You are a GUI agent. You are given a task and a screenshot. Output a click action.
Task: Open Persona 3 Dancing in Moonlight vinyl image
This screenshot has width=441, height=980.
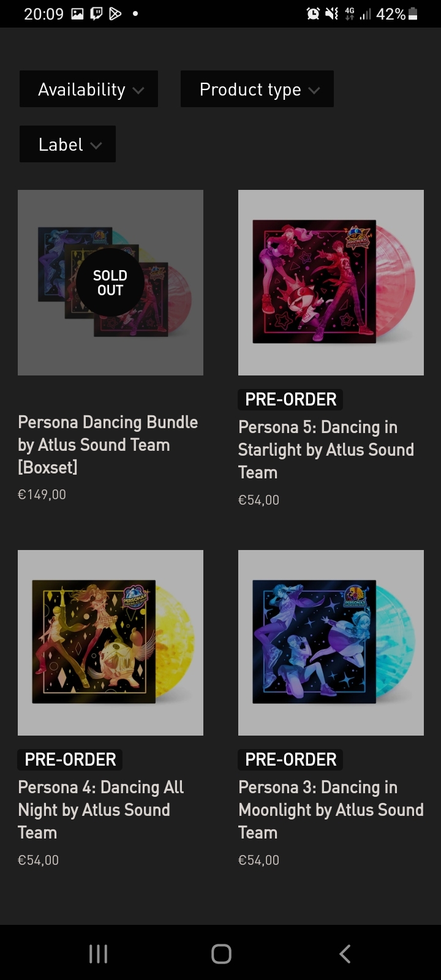point(331,643)
